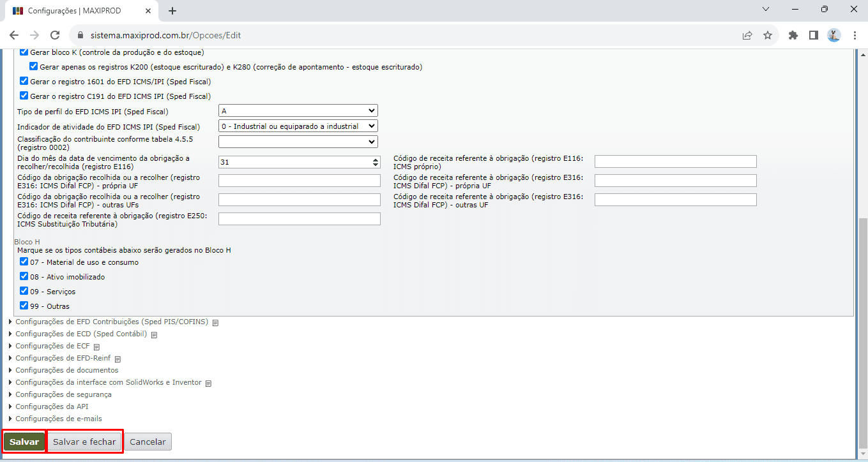The height and width of the screenshot is (462, 868).
Task: Open the browser extensions puzzle icon
Action: pos(793,36)
